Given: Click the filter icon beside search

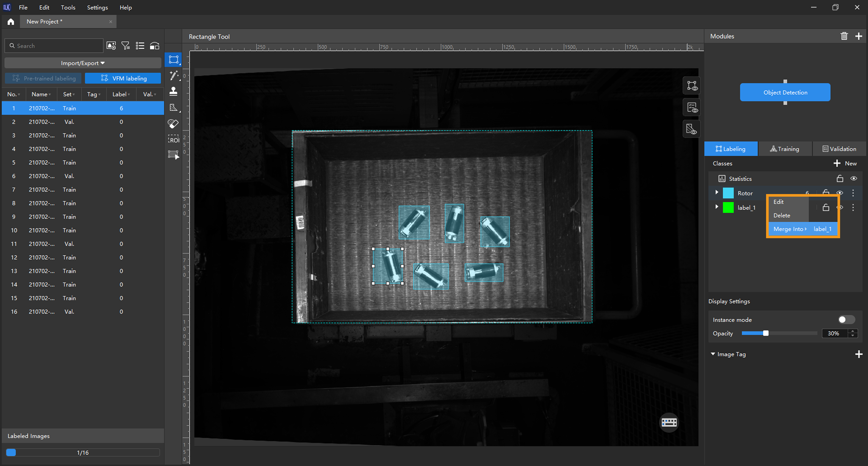Looking at the screenshot, I should [x=125, y=46].
